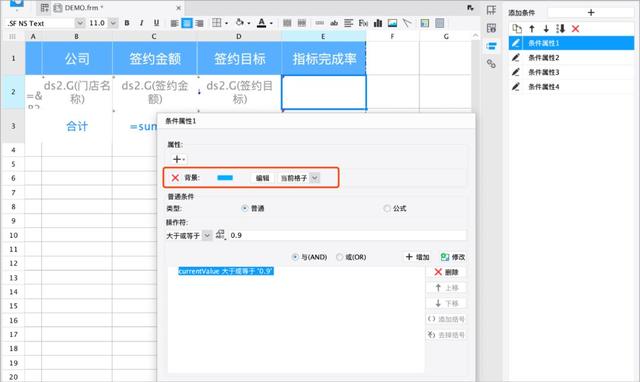This screenshot has height=382, width=640.
Task: Insert an image using the picture icon
Action: click(392, 23)
